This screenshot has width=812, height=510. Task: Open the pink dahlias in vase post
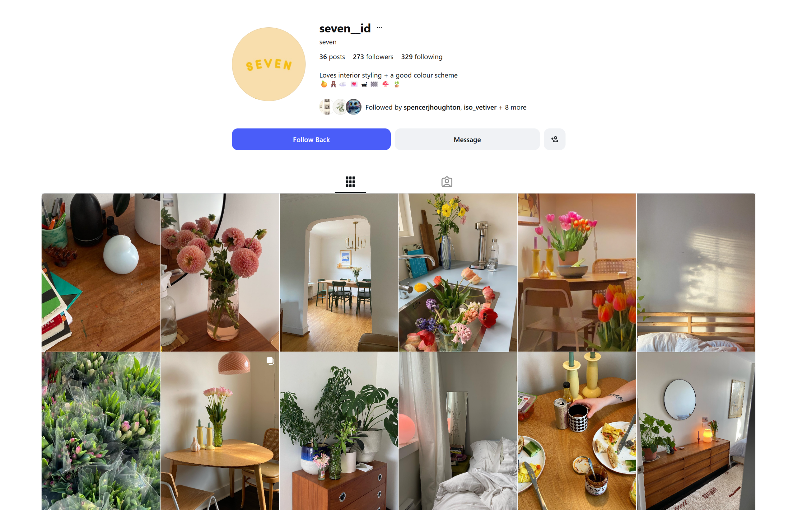click(220, 272)
